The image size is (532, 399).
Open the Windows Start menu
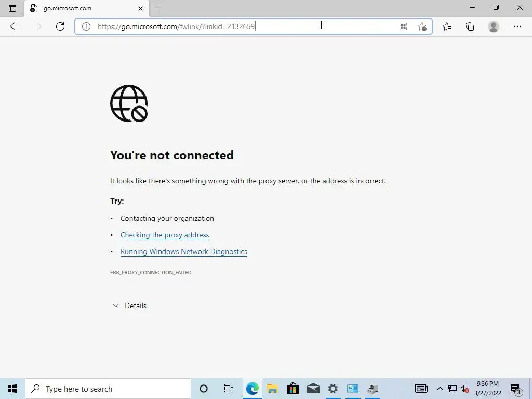[x=12, y=389]
